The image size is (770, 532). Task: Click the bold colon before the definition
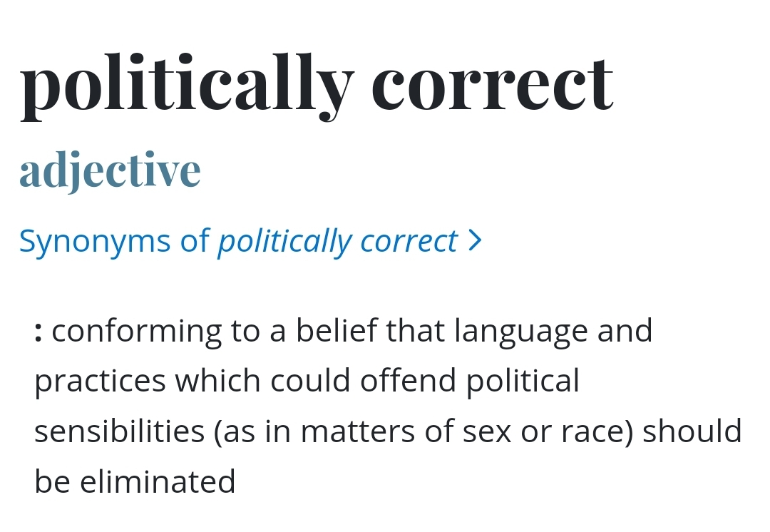[x=38, y=332]
